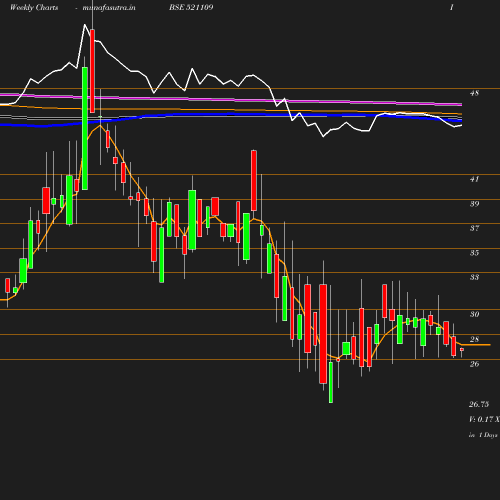Click the 30 price axis label
The width and height of the screenshot is (500, 500).
tap(474, 314)
